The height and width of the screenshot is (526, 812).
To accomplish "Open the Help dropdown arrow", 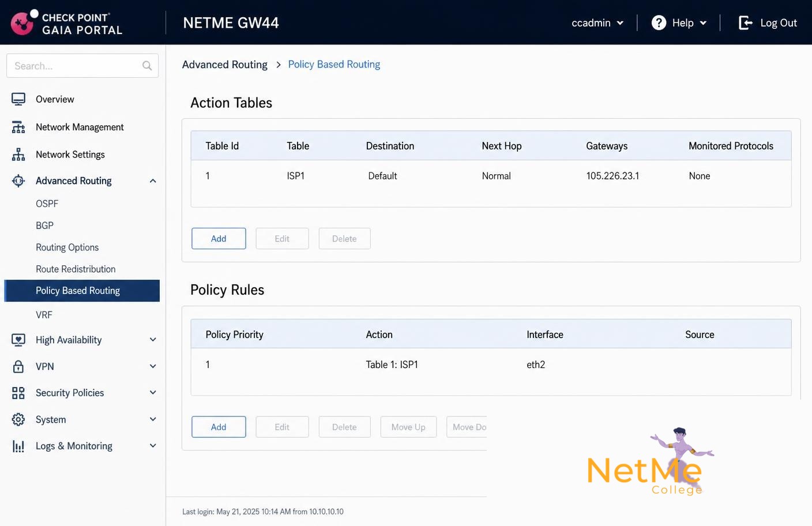I will click(x=703, y=23).
